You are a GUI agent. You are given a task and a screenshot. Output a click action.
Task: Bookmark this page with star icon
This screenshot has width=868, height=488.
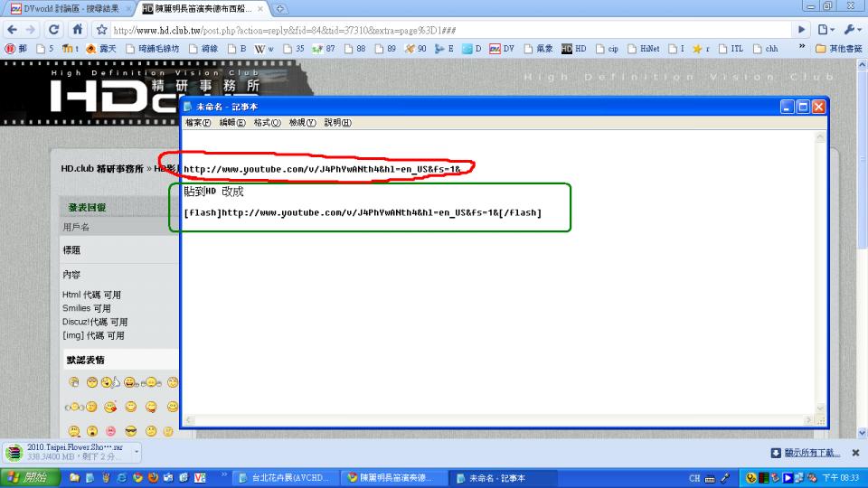[x=101, y=30]
